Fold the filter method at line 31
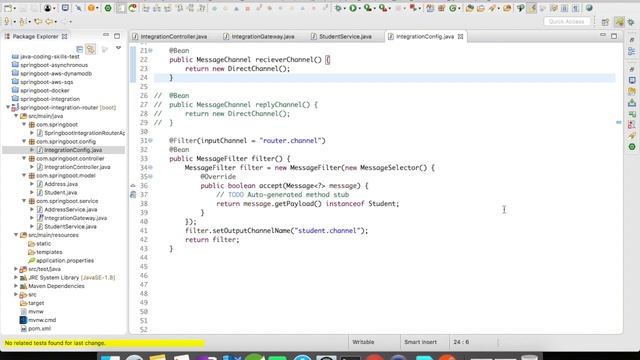The image size is (640, 360). click(151, 140)
